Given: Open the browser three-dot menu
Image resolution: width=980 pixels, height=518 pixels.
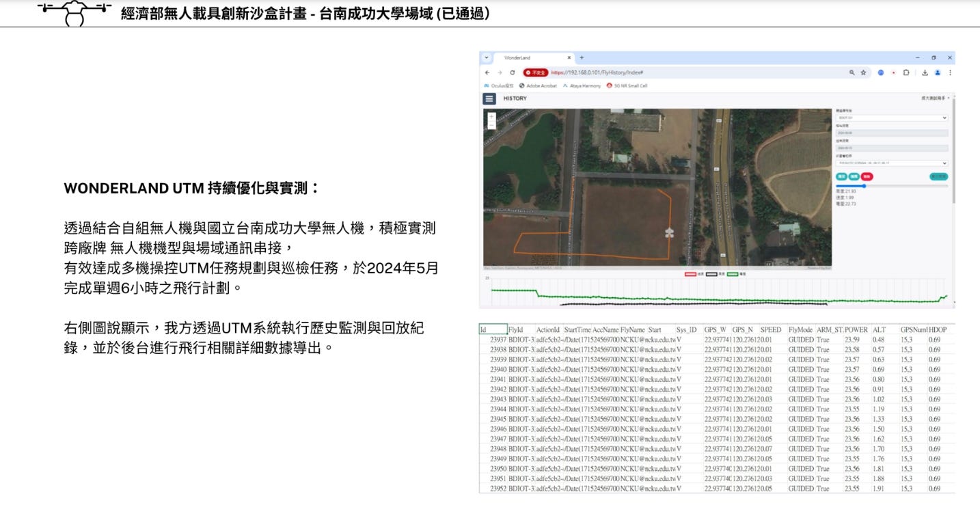Looking at the screenshot, I should [x=950, y=72].
